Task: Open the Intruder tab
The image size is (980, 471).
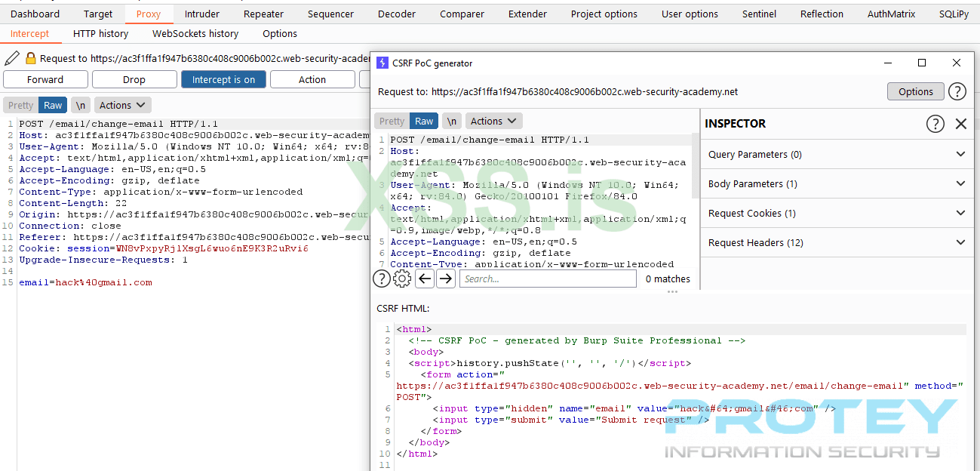Action: tap(202, 14)
